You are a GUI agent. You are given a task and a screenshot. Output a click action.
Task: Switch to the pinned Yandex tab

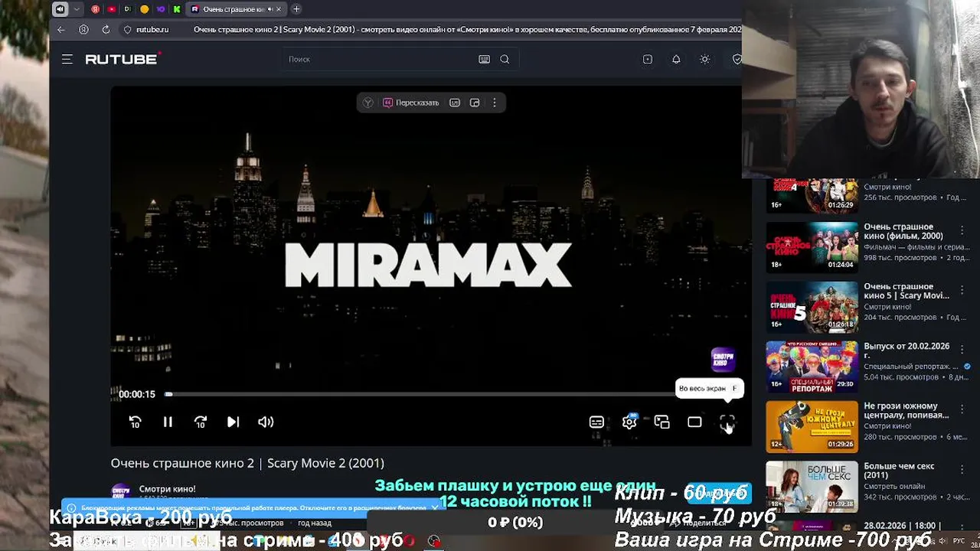[95, 9]
